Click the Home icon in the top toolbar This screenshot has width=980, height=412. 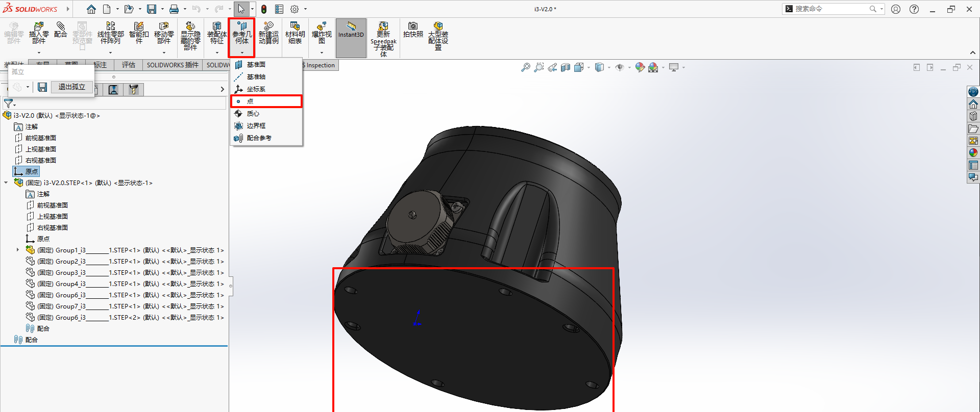(91, 9)
